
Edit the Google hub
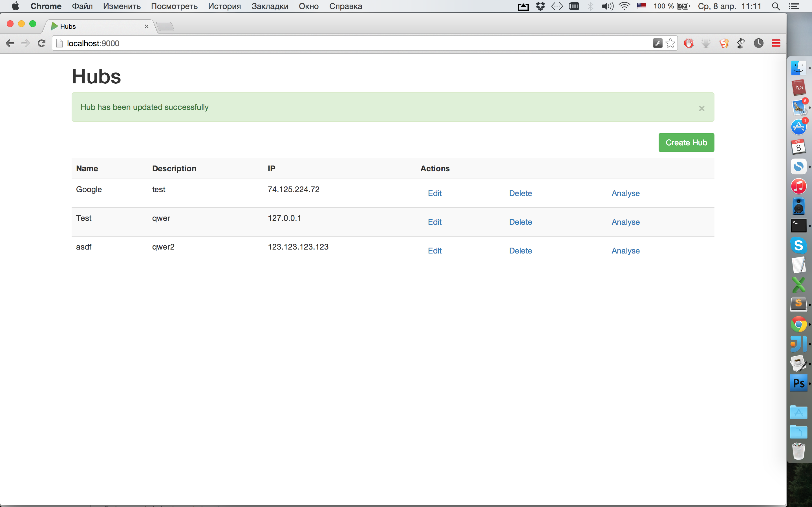coord(434,194)
